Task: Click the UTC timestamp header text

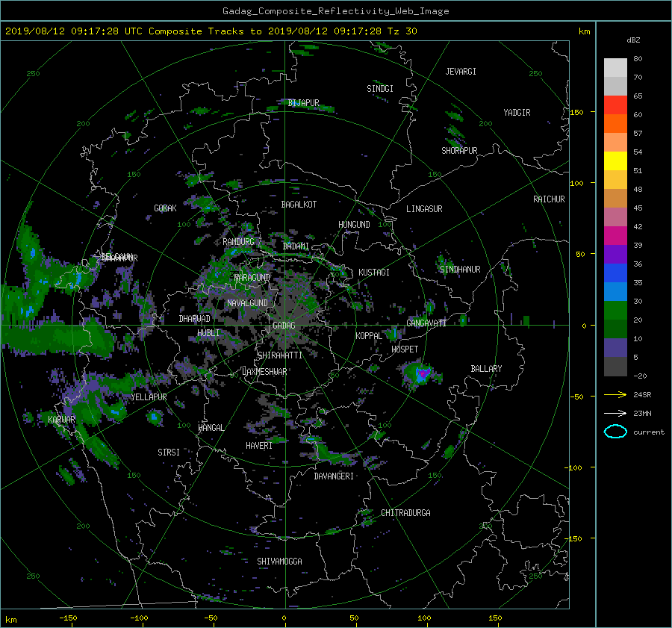Action: tap(211, 31)
